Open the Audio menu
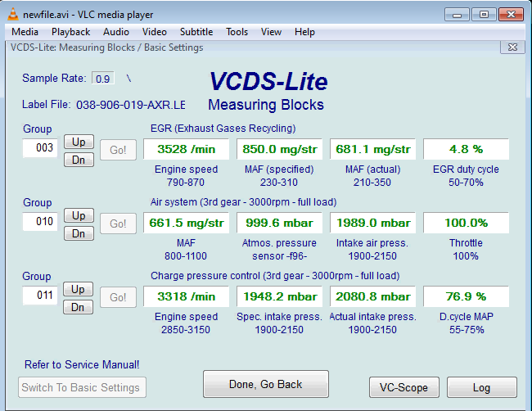Screen dimensions: 532x411 (116, 32)
